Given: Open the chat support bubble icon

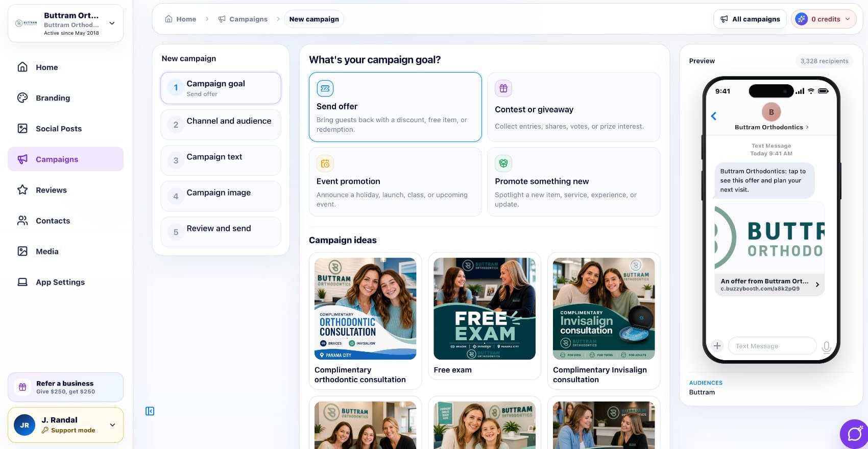Looking at the screenshot, I should pos(854,434).
